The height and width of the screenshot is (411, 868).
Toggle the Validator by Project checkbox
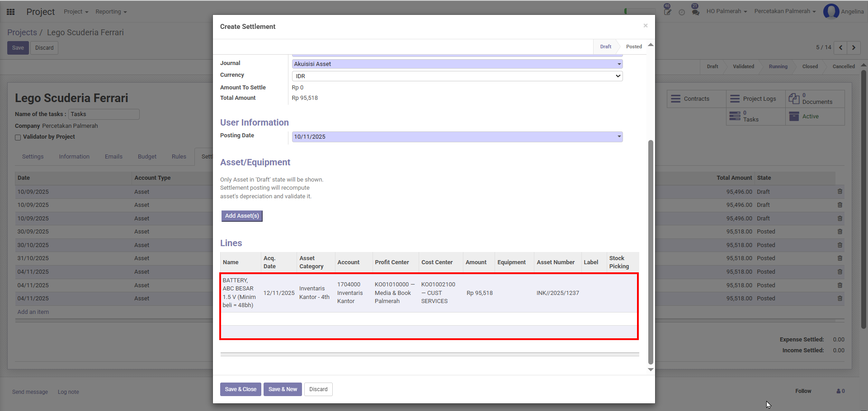[18, 137]
